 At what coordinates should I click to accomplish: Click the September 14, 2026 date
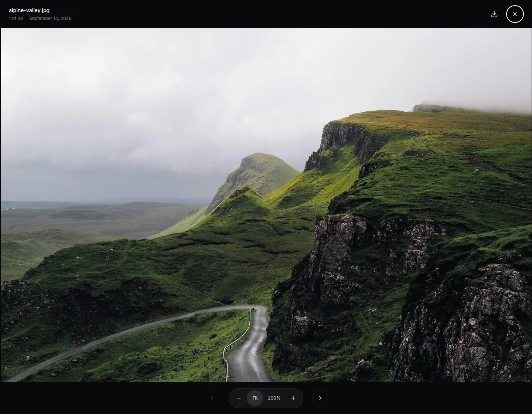pyautogui.click(x=50, y=18)
